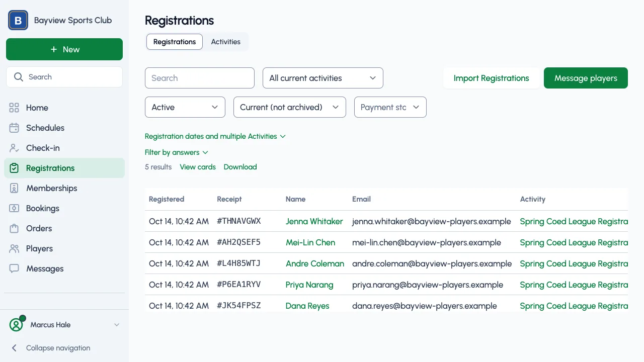Click the Memberships badge icon
The width and height of the screenshot is (644, 362).
14,188
